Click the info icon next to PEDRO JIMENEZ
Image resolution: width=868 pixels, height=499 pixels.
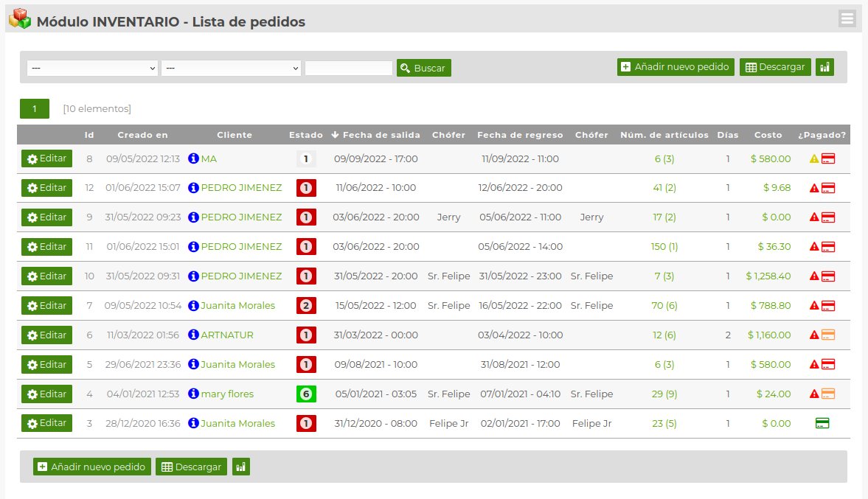[x=194, y=187]
